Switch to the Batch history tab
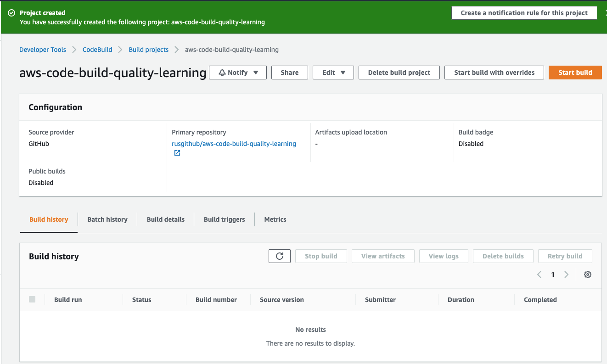Viewport: 607px width, 364px height. point(107,219)
